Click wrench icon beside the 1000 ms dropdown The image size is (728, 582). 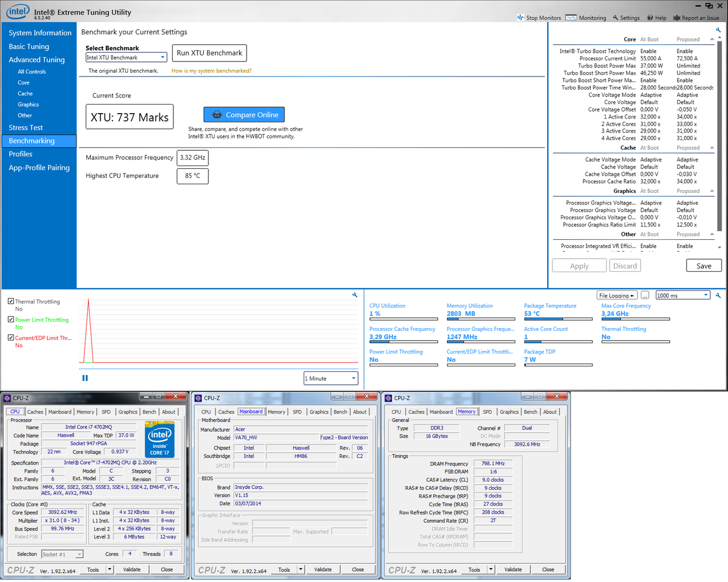coord(718,295)
